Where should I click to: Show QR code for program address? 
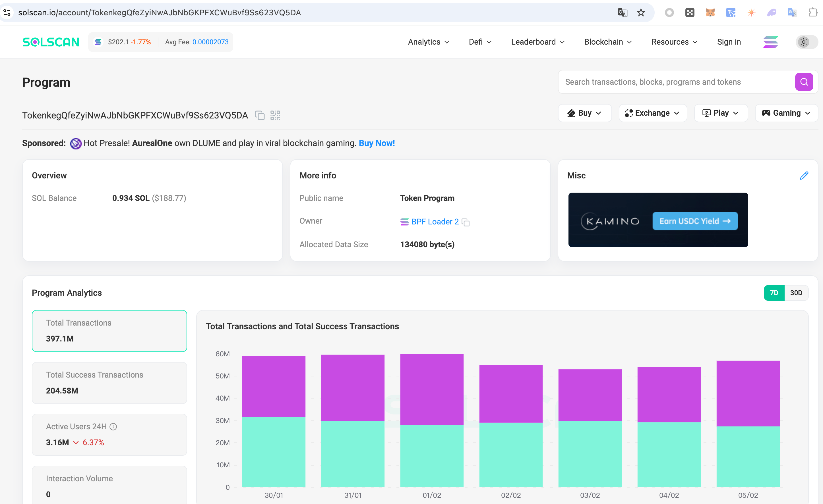click(275, 115)
